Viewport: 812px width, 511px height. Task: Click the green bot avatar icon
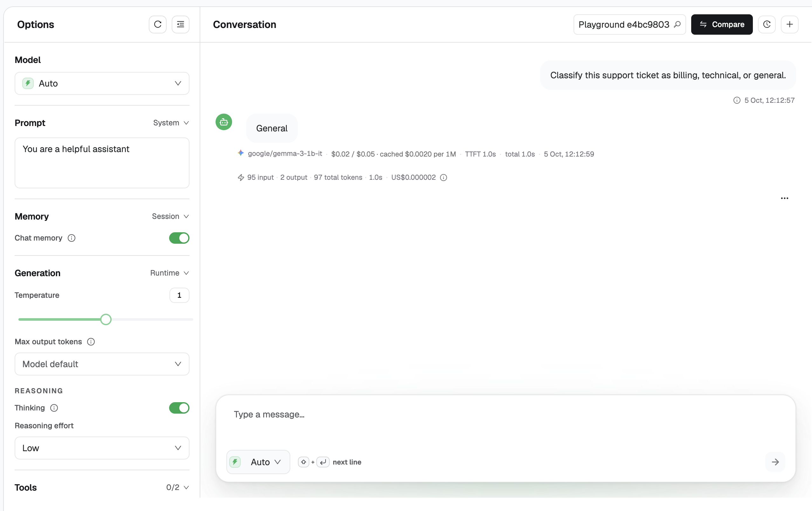point(224,122)
